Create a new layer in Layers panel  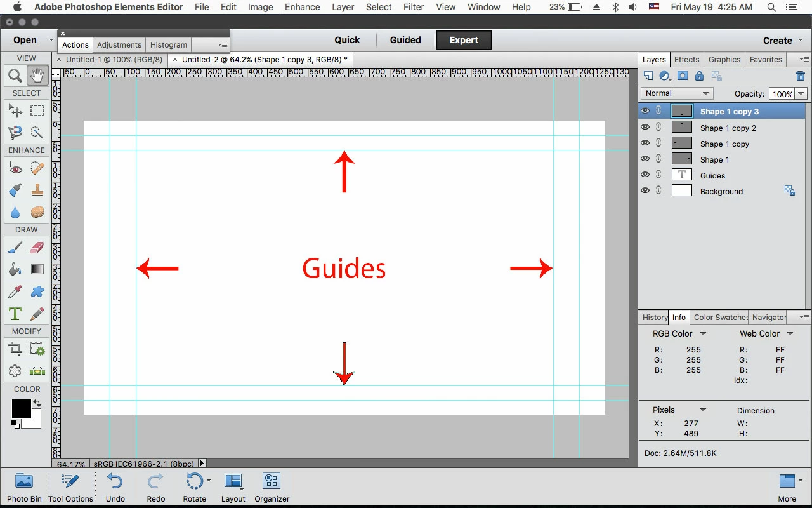click(x=648, y=76)
